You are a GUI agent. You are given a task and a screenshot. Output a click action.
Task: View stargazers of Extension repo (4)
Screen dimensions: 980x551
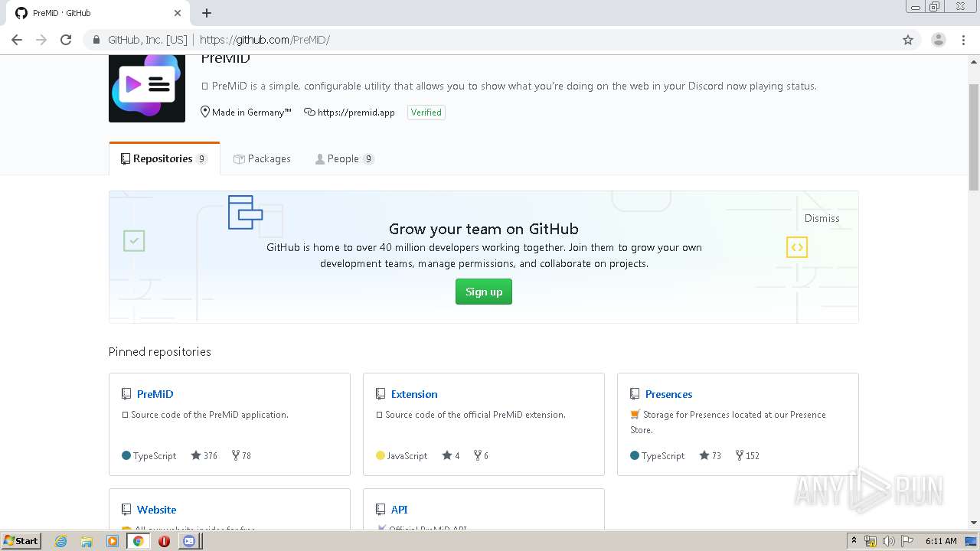451,455
